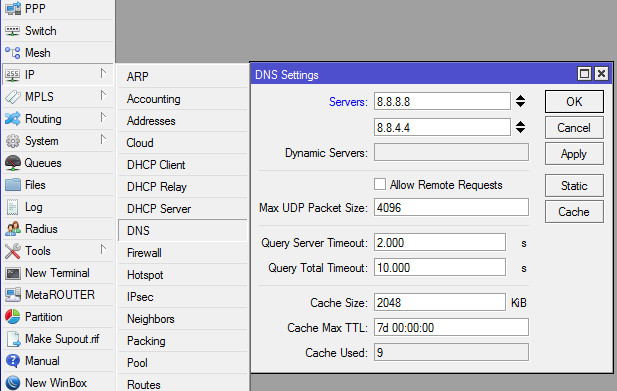The height and width of the screenshot is (391, 617).
Task: Open DHCP Client entry
Action: coord(183,165)
